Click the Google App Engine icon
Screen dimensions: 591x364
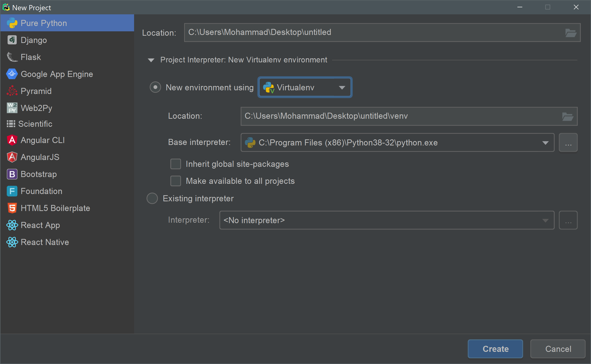[x=12, y=74]
